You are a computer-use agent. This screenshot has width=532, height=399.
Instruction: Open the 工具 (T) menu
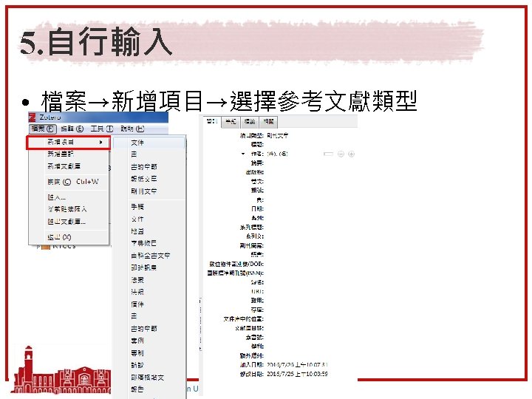pyautogui.click(x=102, y=129)
